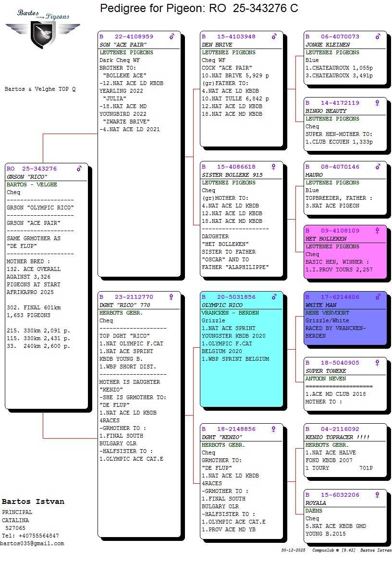392x563 pixels.
Task: Click ring number B 18-2148856 of DGHT "KENZO"
Action: [229, 429]
